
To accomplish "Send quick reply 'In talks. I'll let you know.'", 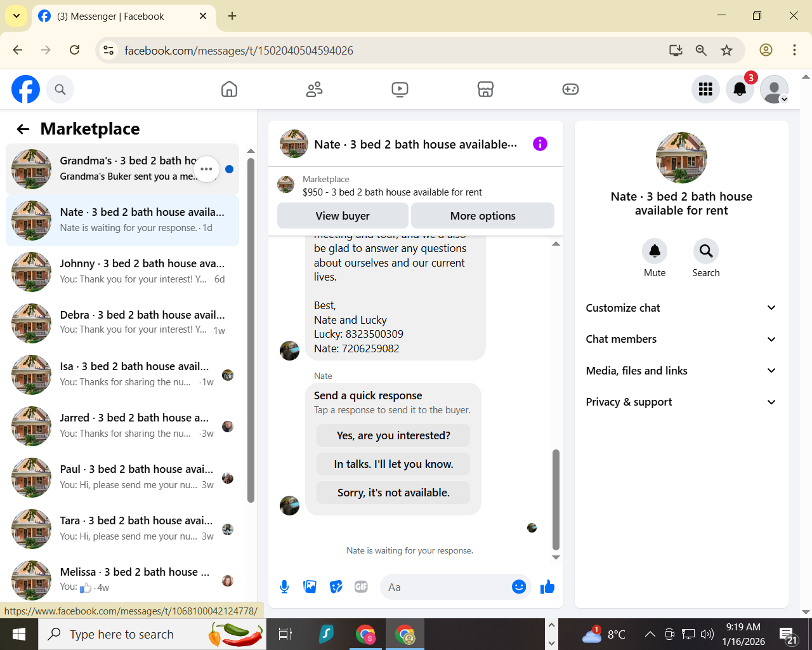I will point(393,464).
